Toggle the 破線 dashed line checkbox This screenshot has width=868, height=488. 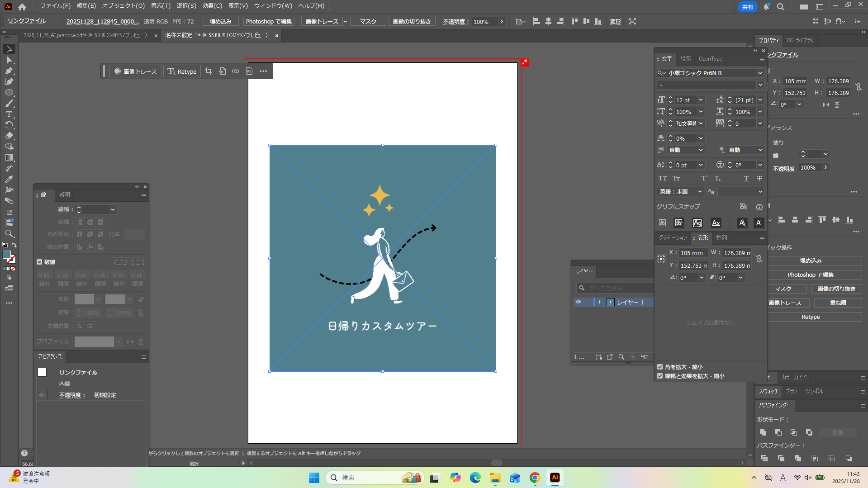tap(39, 262)
